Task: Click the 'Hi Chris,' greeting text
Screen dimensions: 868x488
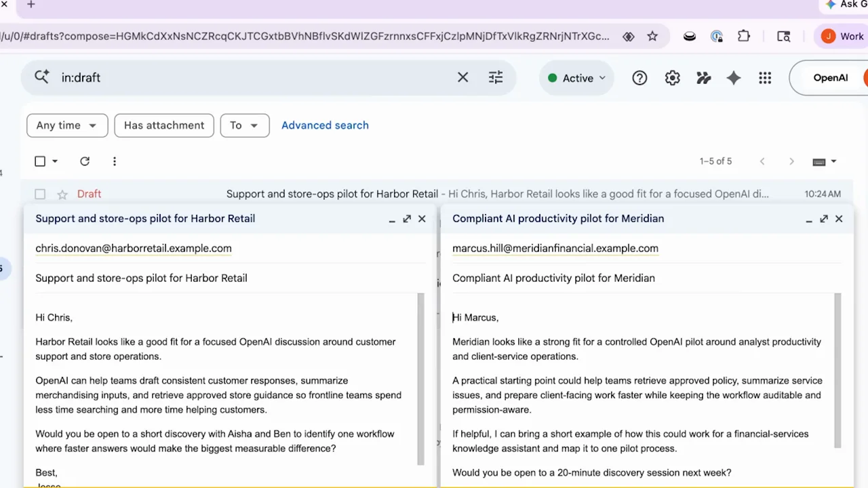Action: click(x=54, y=317)
